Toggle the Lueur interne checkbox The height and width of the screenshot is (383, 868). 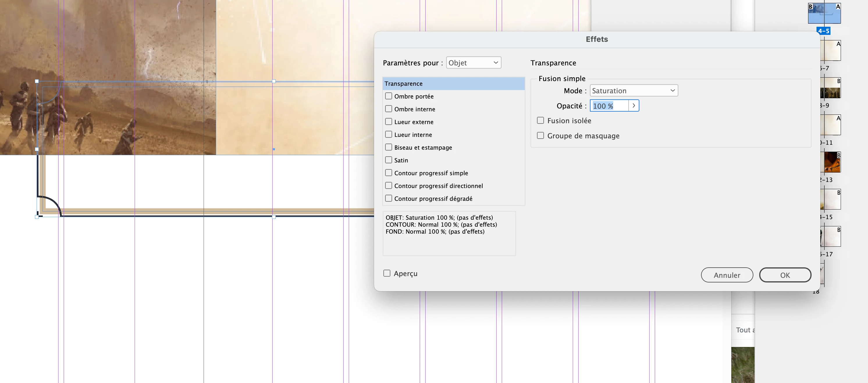(389, 135)
